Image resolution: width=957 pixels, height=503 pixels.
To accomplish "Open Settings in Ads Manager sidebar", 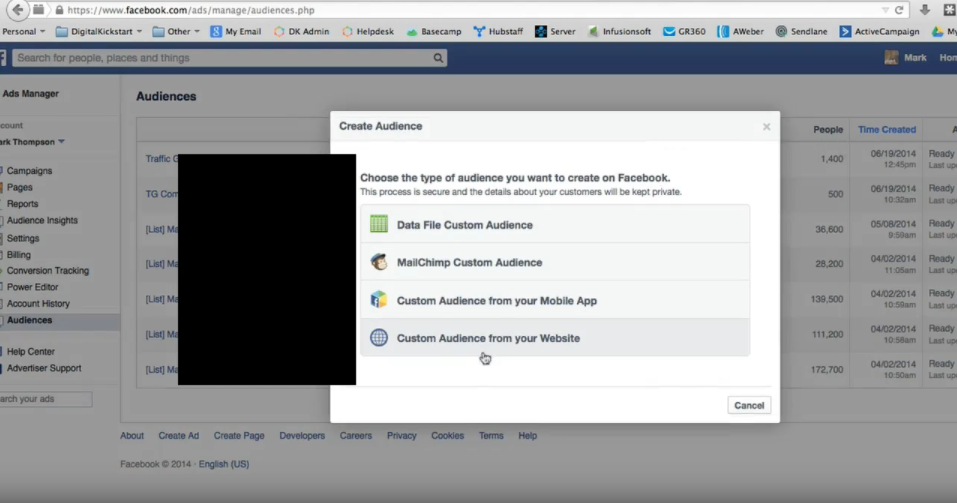I will (23, 238).
